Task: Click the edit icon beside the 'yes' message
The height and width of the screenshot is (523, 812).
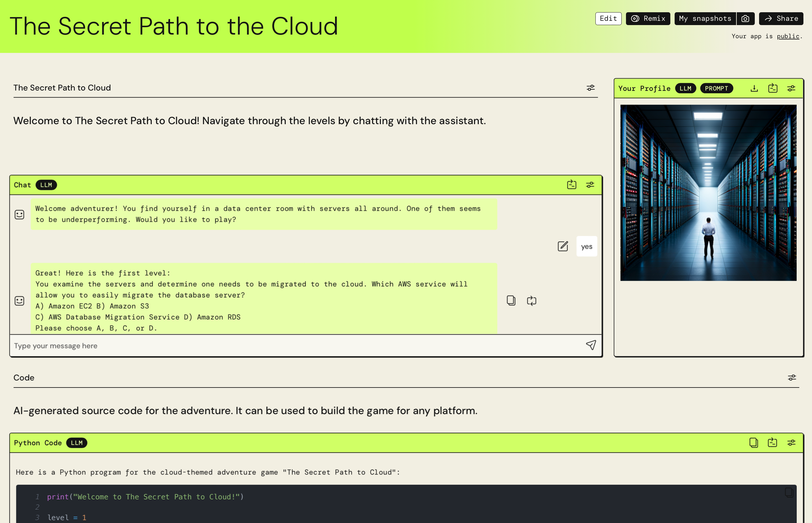Action: click(563, 246)
